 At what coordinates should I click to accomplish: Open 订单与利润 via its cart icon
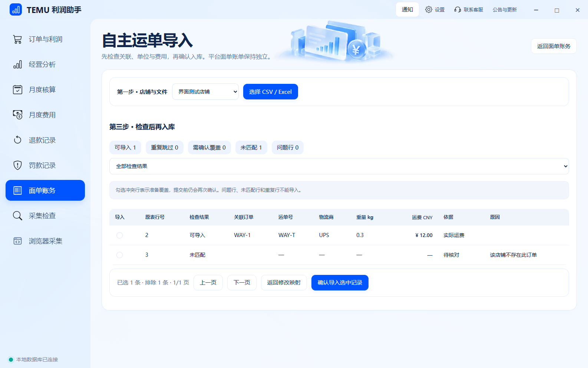click(17, 39)
